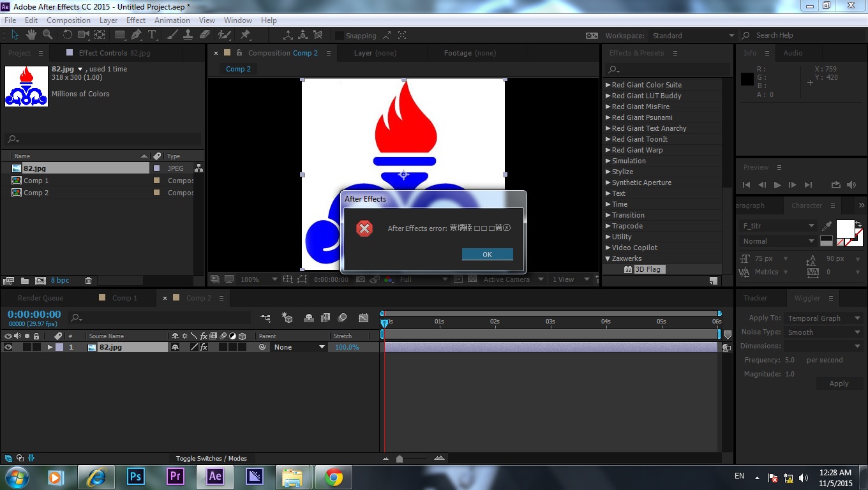Open the Active Camera view dropdown
868x490 pixels.
(514, 279)
